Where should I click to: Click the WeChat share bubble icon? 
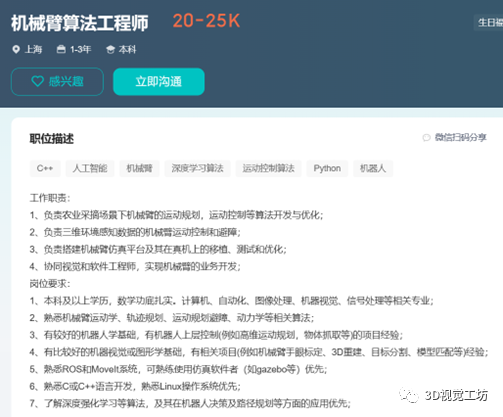[x=426, y=138]
